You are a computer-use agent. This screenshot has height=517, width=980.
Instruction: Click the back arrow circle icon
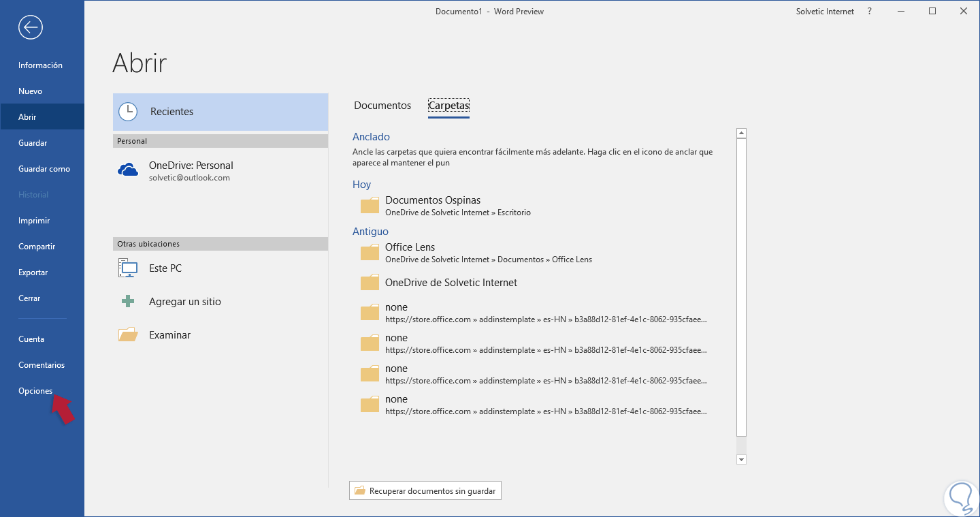coord(31,27)
